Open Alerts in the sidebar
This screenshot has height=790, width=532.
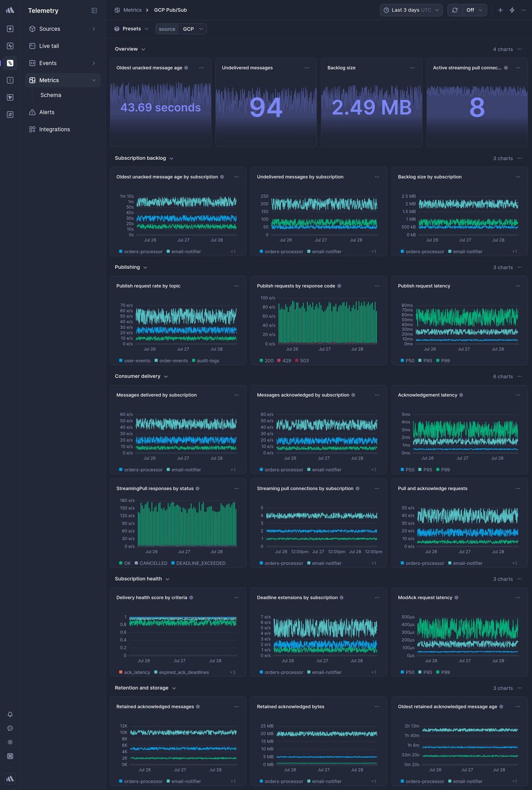pos(63,112)
